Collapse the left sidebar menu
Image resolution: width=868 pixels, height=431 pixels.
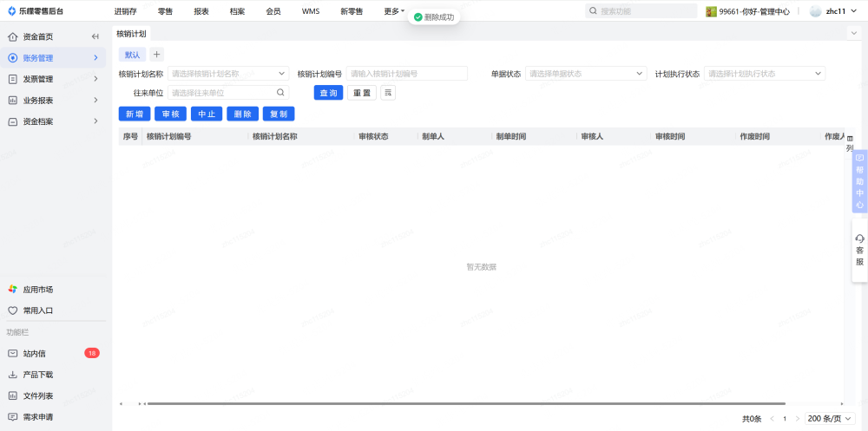coord(95,36)
